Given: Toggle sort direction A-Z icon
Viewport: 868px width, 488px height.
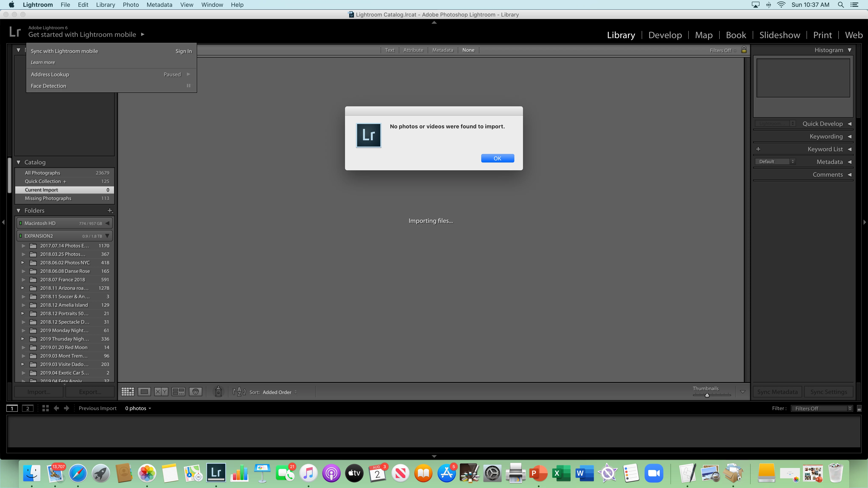Looking at the screenshot, I should [239, 392].
